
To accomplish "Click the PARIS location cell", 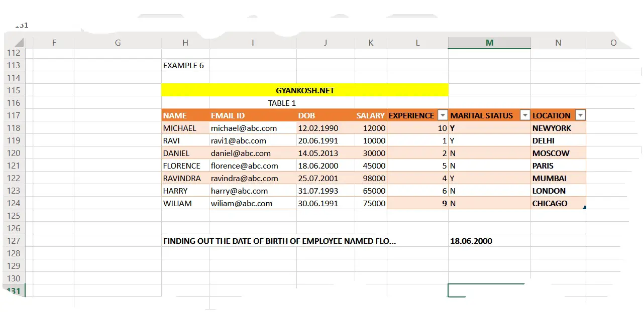I will click(558, 166).
